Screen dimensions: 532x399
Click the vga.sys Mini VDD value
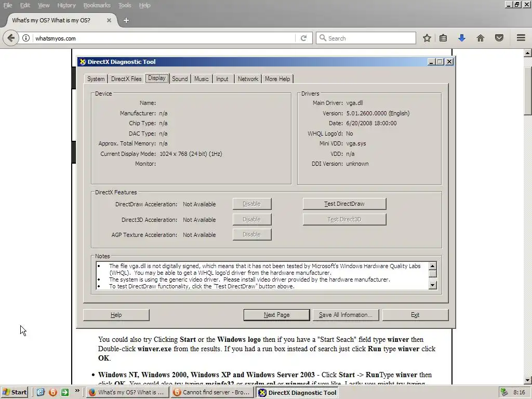tap(356, 143)
